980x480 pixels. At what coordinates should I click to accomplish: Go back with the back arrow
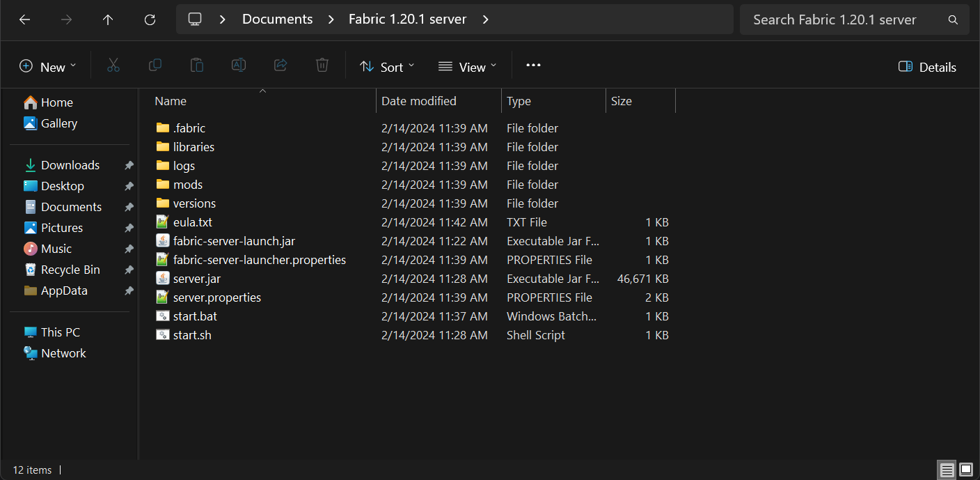coord(24,20)
